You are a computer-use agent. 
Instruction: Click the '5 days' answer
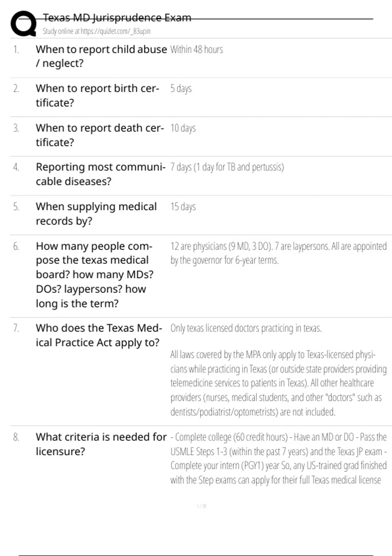[x=181, y=89]
